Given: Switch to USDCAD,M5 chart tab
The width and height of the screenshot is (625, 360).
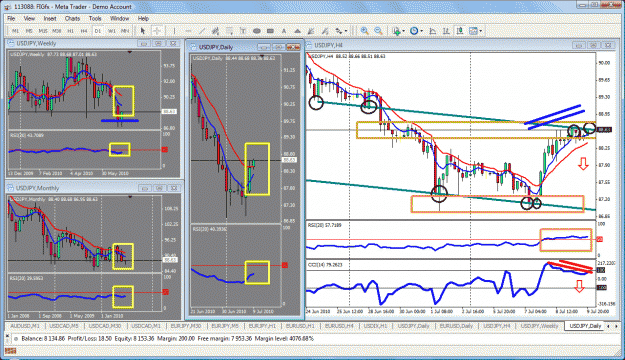Looking at the screenshot, I should click(64, 326).
